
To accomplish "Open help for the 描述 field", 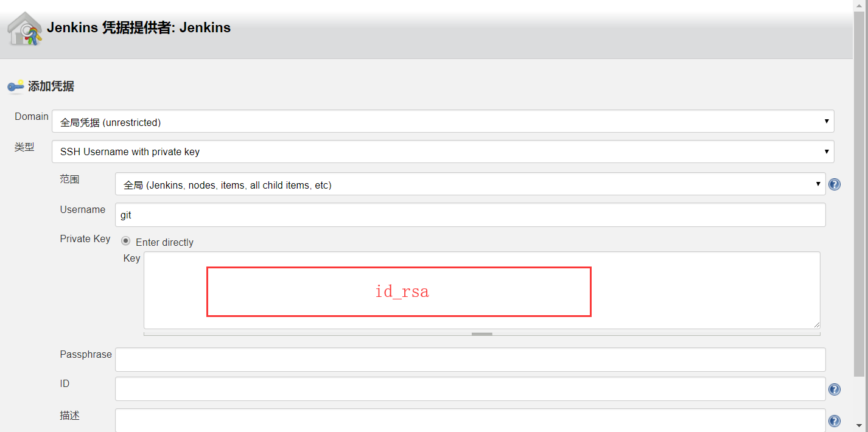I will tap(835, 421).
